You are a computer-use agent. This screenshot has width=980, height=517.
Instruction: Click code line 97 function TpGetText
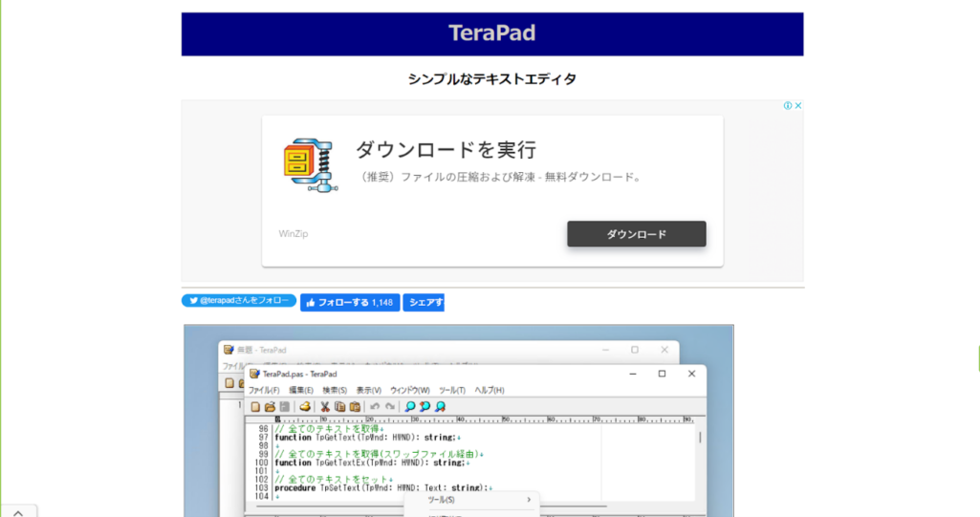point(367,438)
